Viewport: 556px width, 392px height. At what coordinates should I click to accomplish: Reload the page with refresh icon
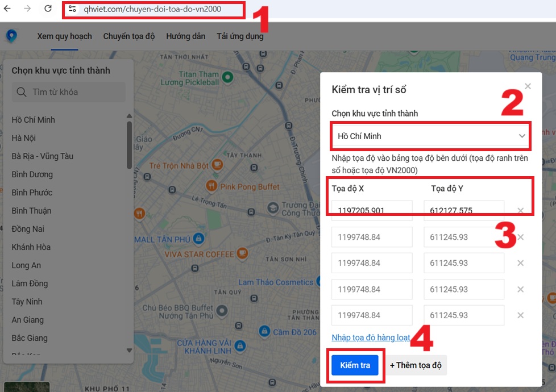click(48, 9)
